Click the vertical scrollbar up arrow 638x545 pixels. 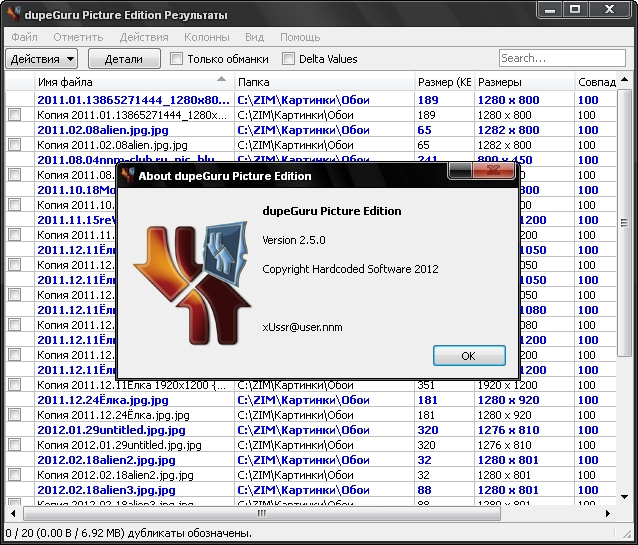click(625, 79)
